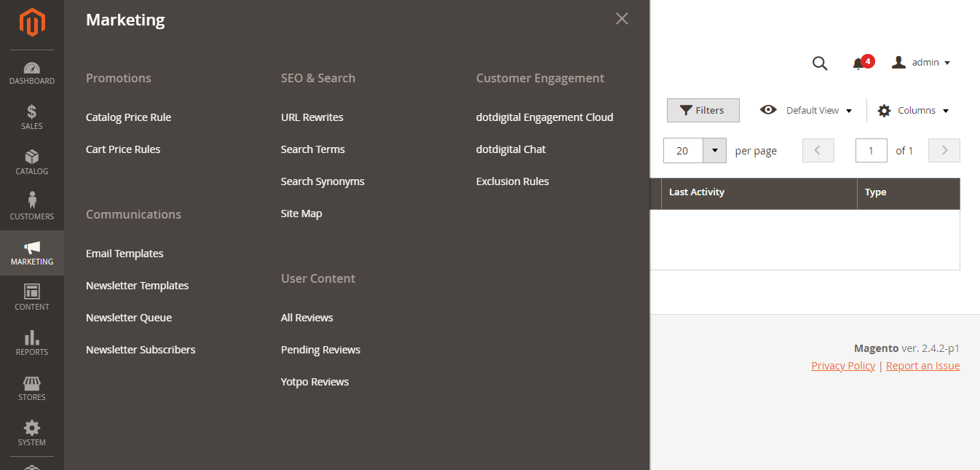The width and height of the screenshot is (980, 470).
Task: Open Newsletter Subscribers
Action: click(x=141, y=350)
